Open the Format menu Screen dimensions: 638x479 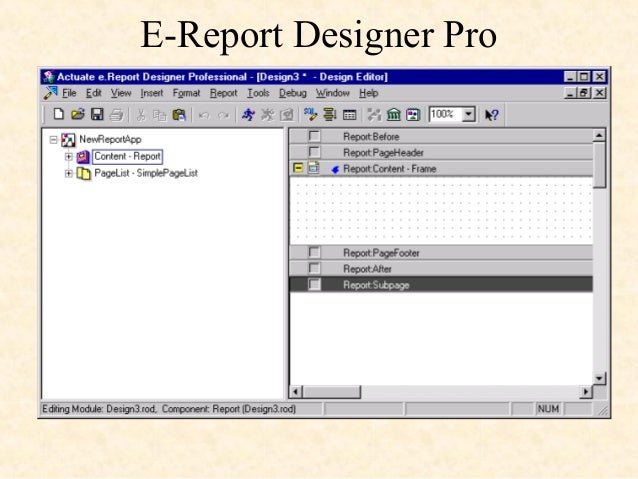click(x=186, y=93)
